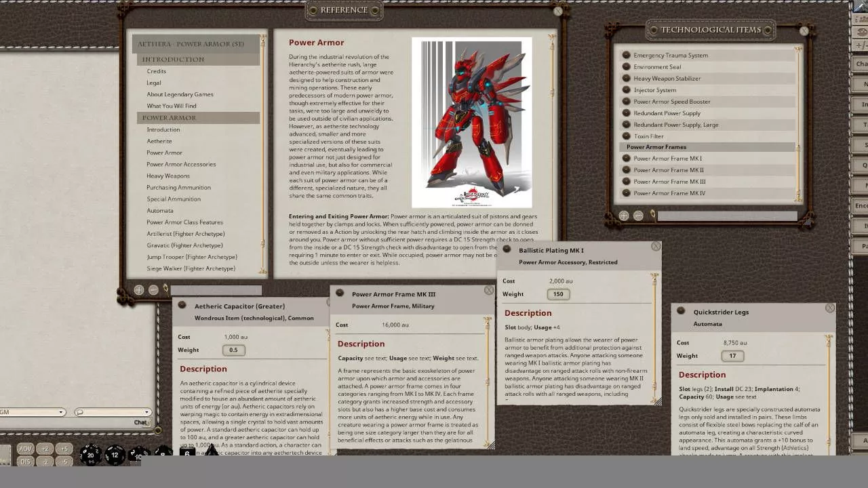This screenshot has width=868, height=488.
Task: Open link icon for Emergency Trauma System
Action: [x=626, y=56]
